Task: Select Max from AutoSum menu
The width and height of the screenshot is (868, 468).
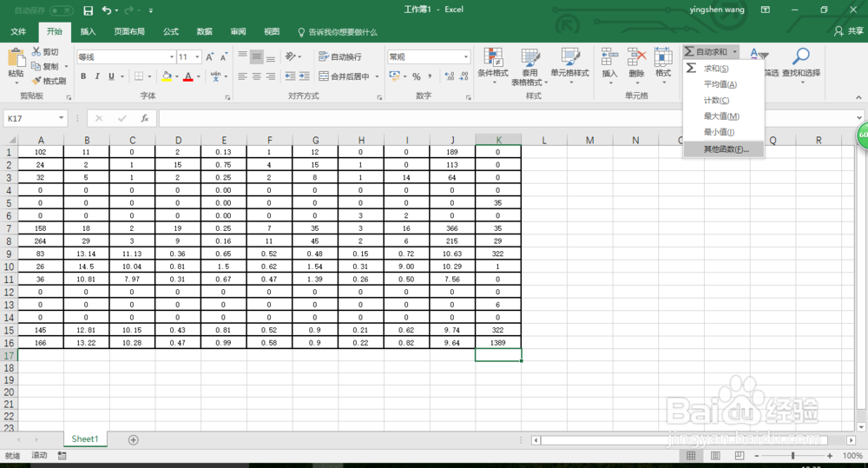Action: [724, 116]
